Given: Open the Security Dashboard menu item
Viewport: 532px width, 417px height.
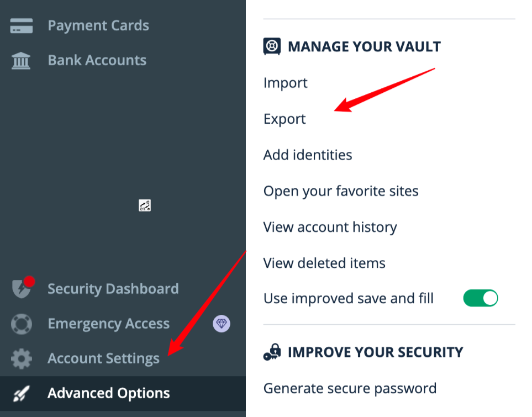Looking at the screenshot, I should click(x=113, y=289).
